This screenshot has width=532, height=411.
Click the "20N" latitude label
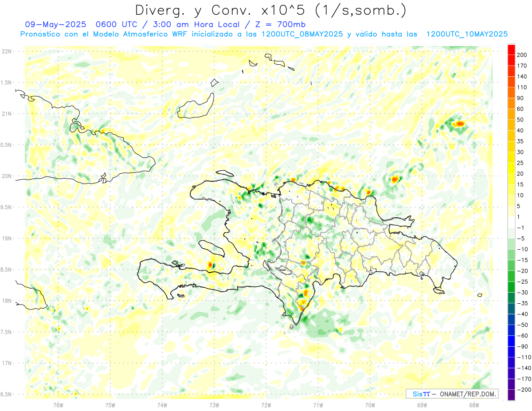click(x=6, y=176)
